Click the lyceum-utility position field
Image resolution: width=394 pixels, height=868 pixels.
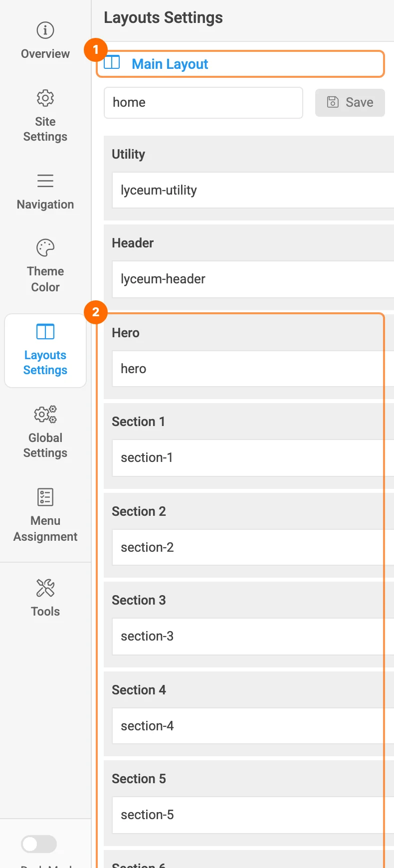tap(253, 190)
